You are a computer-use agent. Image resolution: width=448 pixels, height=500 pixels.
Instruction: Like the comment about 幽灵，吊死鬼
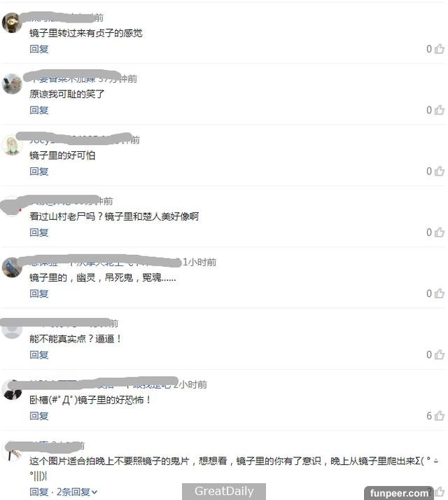tap(440, 293)
